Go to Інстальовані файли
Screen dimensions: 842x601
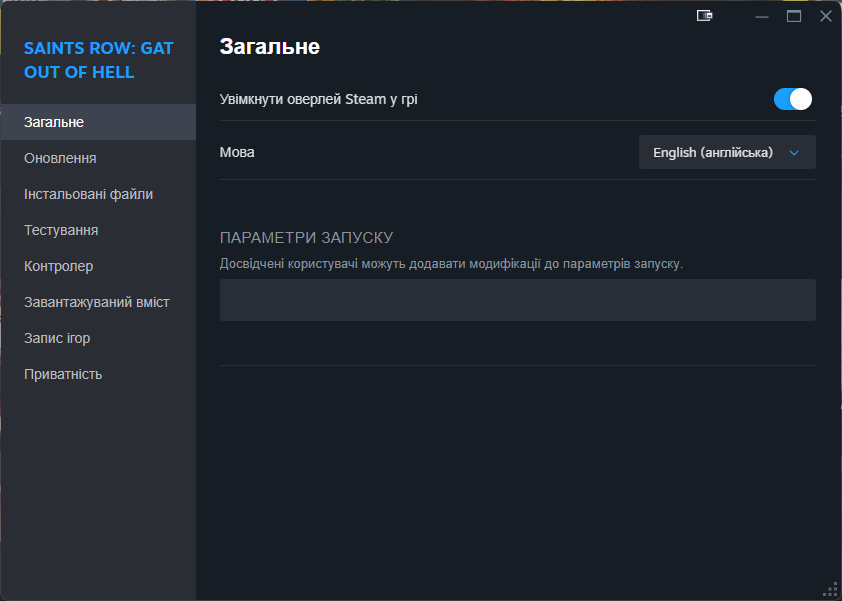pos(98,194)
